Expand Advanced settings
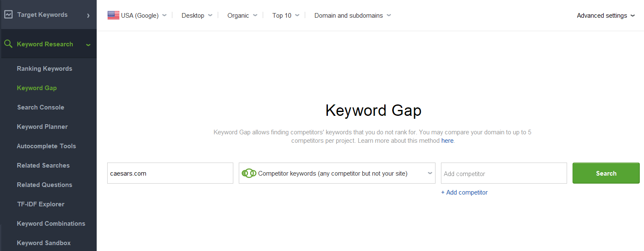The height and width of the screenshot is (251, 644). coord(605,16)
